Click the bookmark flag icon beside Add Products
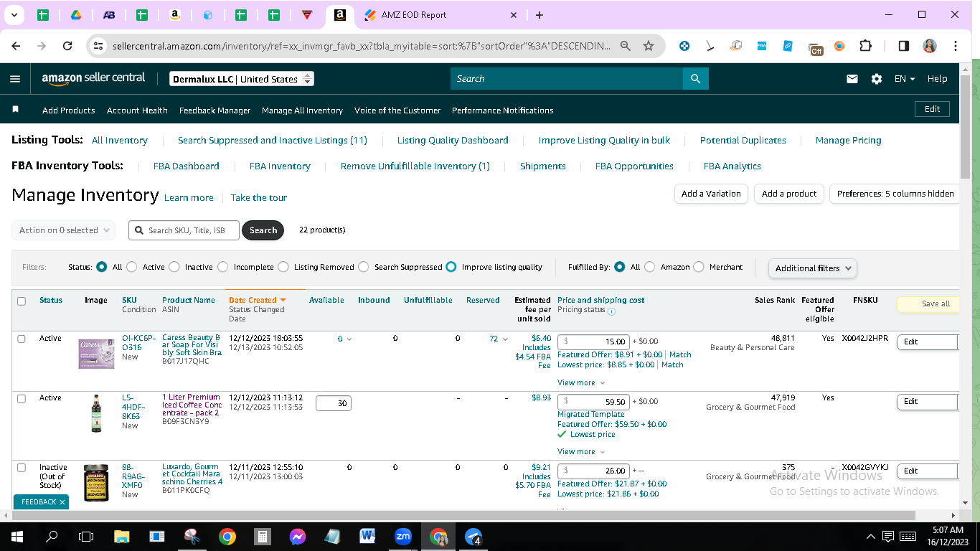The image size is (980, 551). tap(16, 110)
